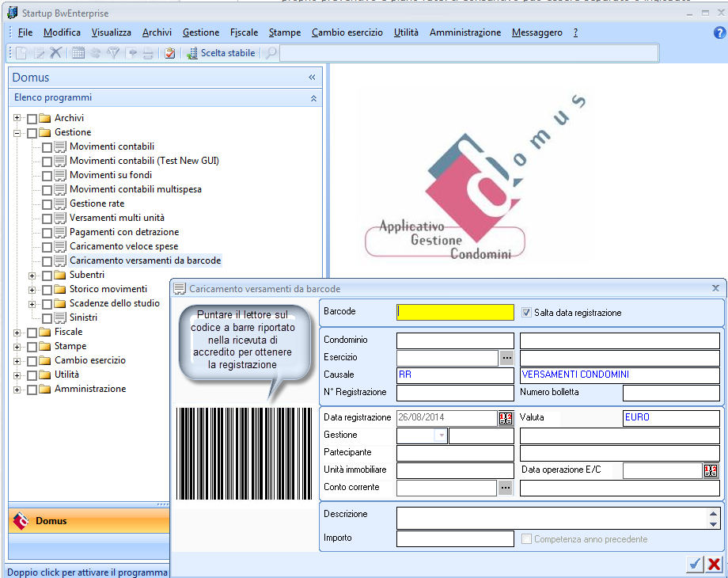This screenshot has height=578, width=728.
Task: Click the clipboard checkmark toolbar icon
Action: coord(169,53)
